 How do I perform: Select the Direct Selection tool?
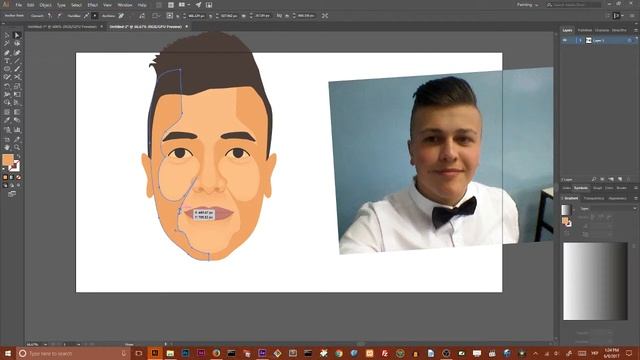point(17,35)
